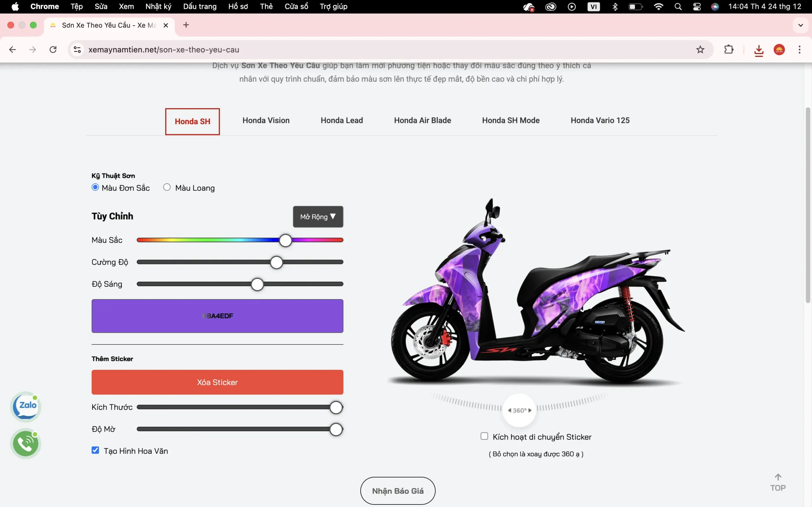Reload the page
Image resolution: width=812 pixels, height=507 pixels.
53,50
